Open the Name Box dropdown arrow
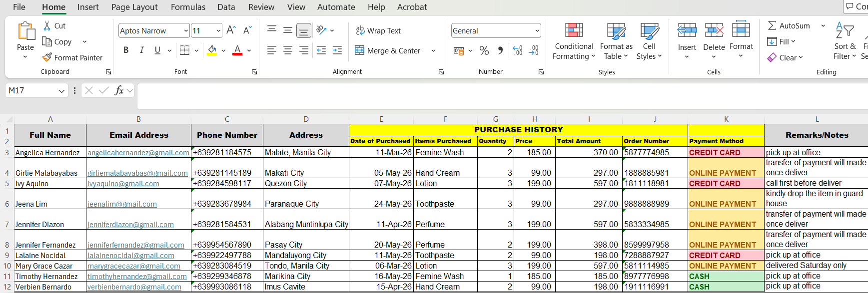The width and height of the screenshot is (868, 293). point(61,91)
